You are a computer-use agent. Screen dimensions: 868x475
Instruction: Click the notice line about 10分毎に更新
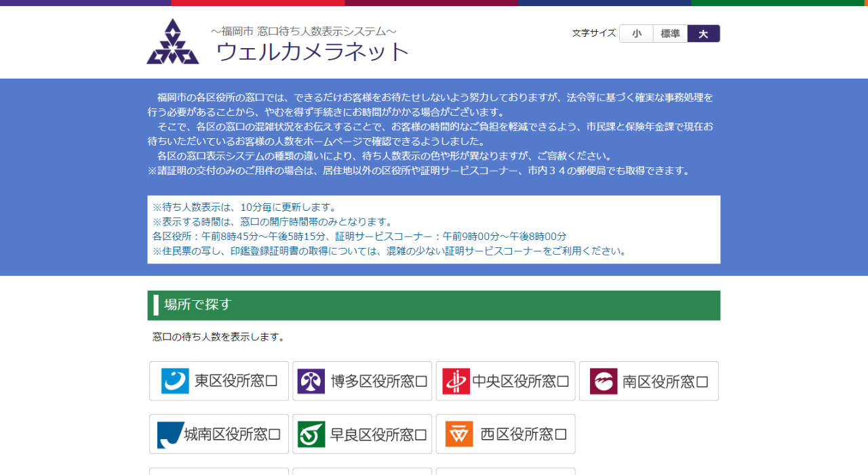(245, 207)
